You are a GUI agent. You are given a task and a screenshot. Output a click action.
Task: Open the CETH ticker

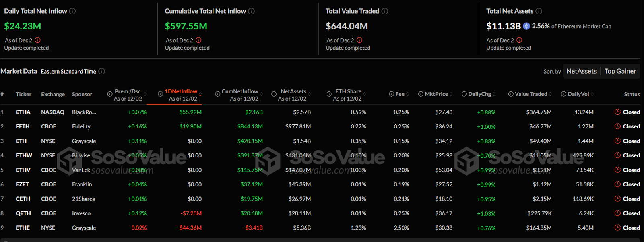pyautogui.click(x=23, y=199)
